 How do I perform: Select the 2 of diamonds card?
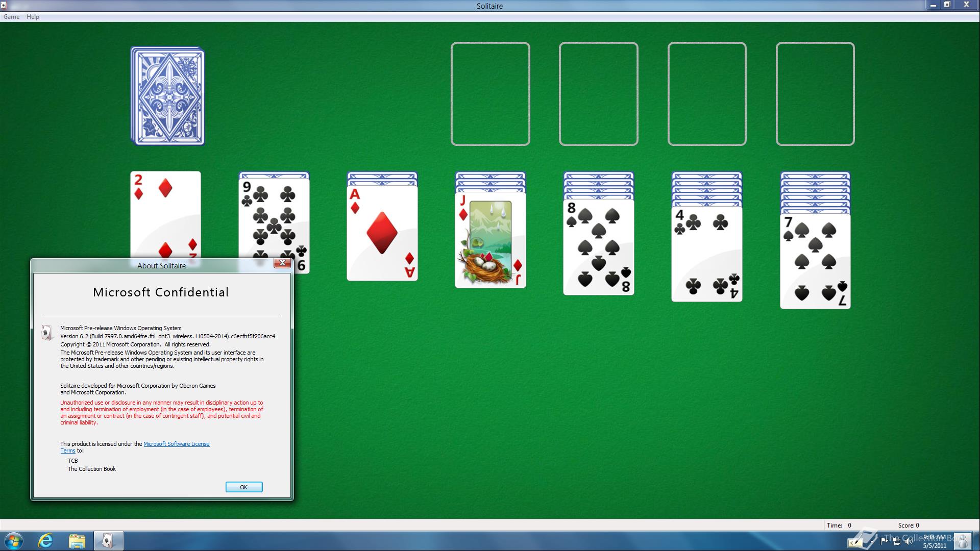pos(165,214)
